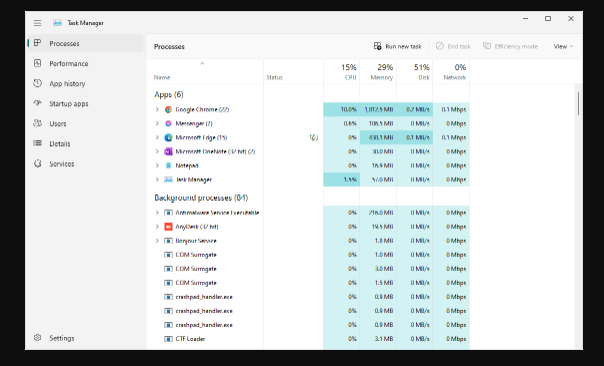Viewport: 604px width, 366px height.
Task: Click the Efficiency mode button
Action: pyautogui.click(x=510, y=46)
